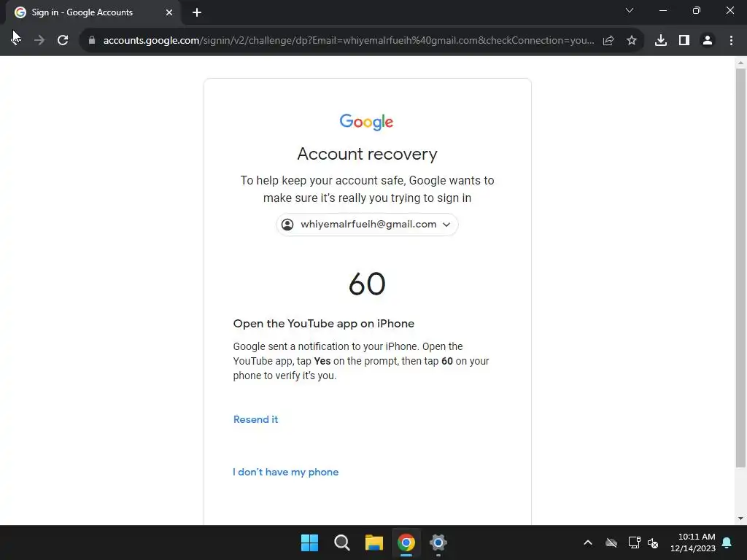Screen dimensions: 747x560
Task: Click the Account recovery heading
Action: [x=368, y=154]
